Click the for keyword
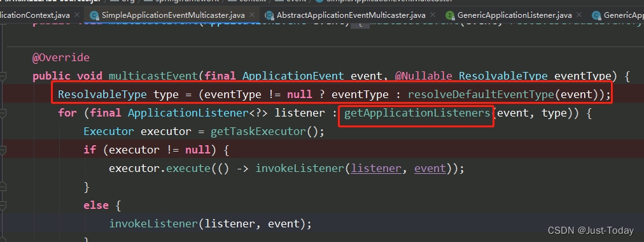Image resolution: width=644 pixels, height=242 pixels. pyautogui.click(x=67, y=113)
